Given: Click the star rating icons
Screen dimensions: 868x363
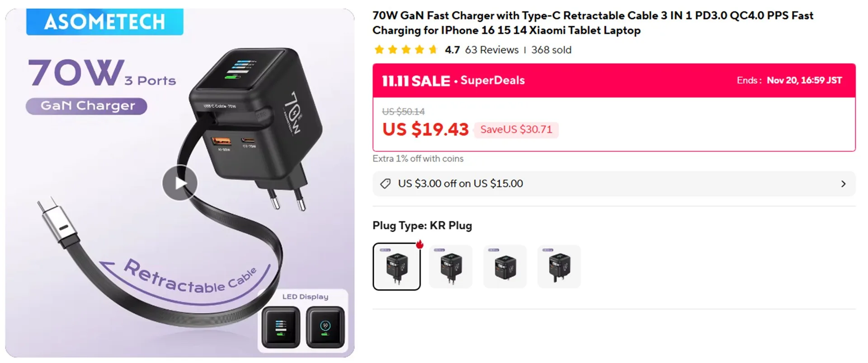Looking at the screenshot, I should [406, 50].
